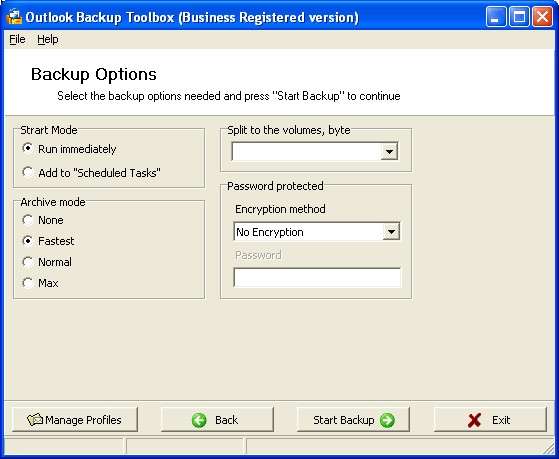The width and height of the screenshot is (559, 459).
Task: Click the Manage Profiles folder icon
Action: point(35,419)
